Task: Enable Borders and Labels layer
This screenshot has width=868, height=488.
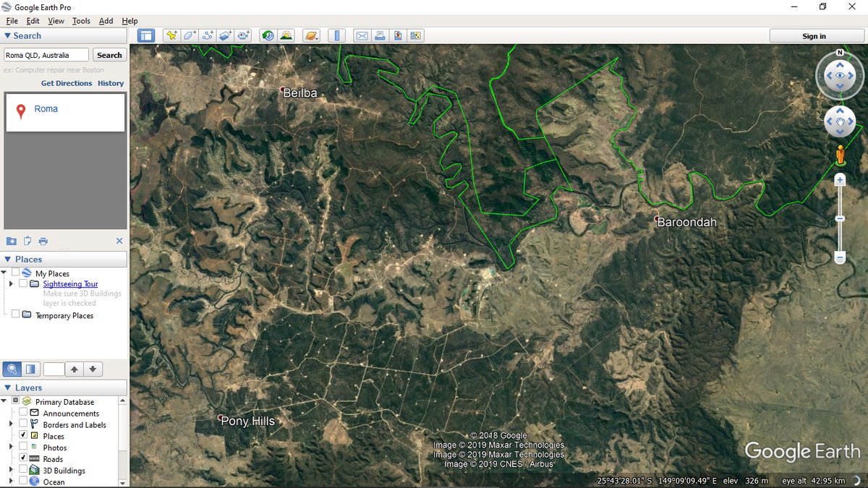Action: [x=23, y=424]
